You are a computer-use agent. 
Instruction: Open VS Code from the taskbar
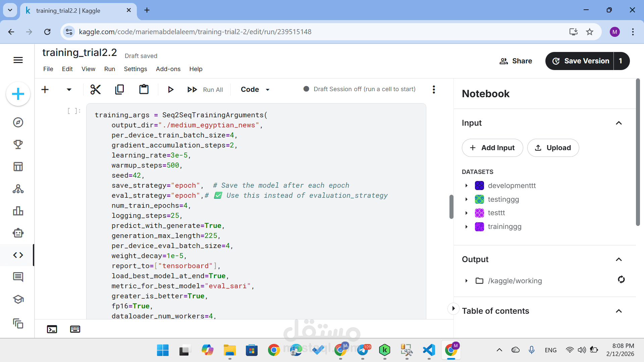coord(428,350)
